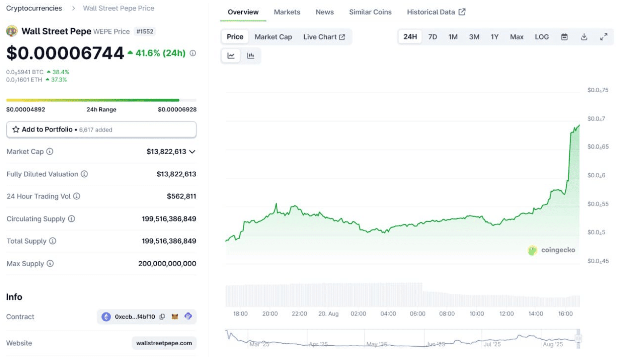Show Total Supply info icon
626x364 pixels.
[53, 241]
